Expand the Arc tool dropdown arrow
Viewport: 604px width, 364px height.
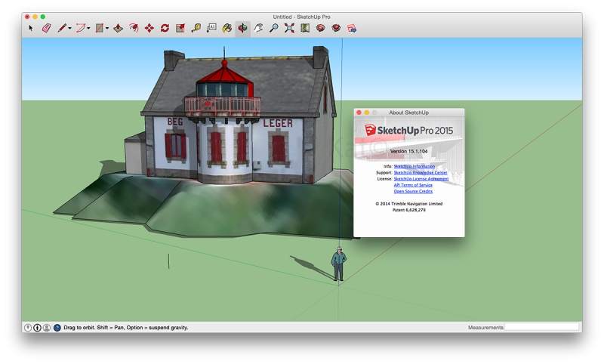pyautogui.click(x=88, y=29)
